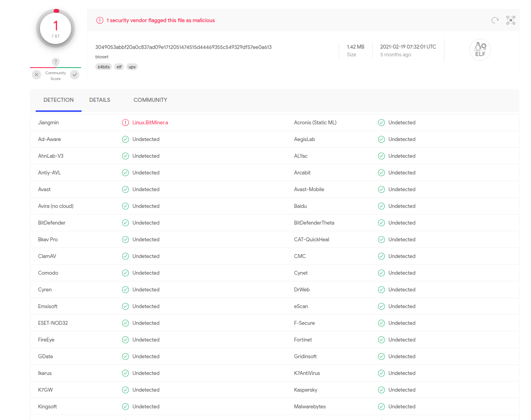Open the COMMUNITY tab
The width and height of the screenshot is (531, 420).
pyautogui.click(x=150, y=100)
